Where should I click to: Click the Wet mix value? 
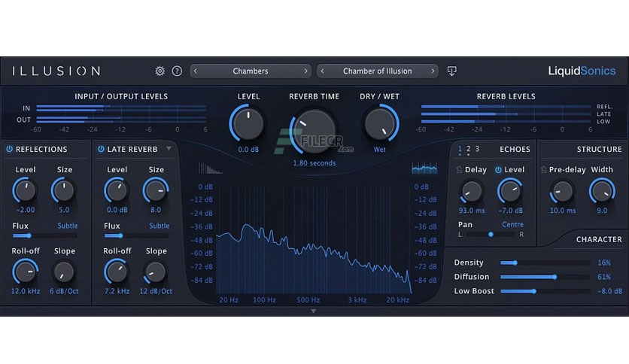pyautogui.click(x=379, y=150)
